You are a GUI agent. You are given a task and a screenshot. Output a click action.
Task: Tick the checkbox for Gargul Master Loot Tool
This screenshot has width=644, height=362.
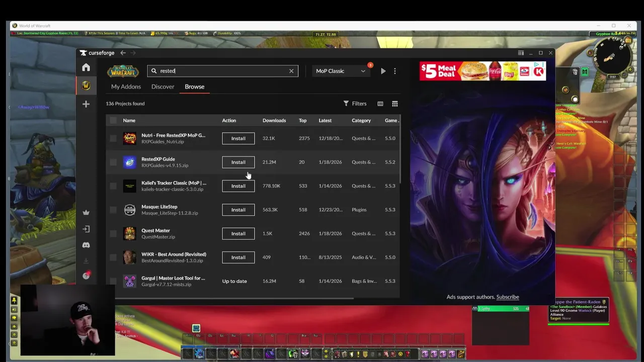(113, 281)
